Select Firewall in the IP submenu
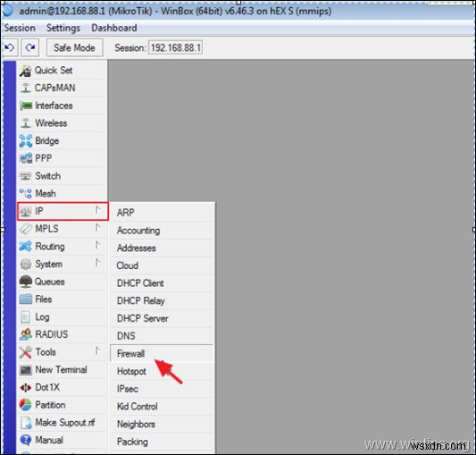Viewport: 476px width, 455px height. point(162,353)
